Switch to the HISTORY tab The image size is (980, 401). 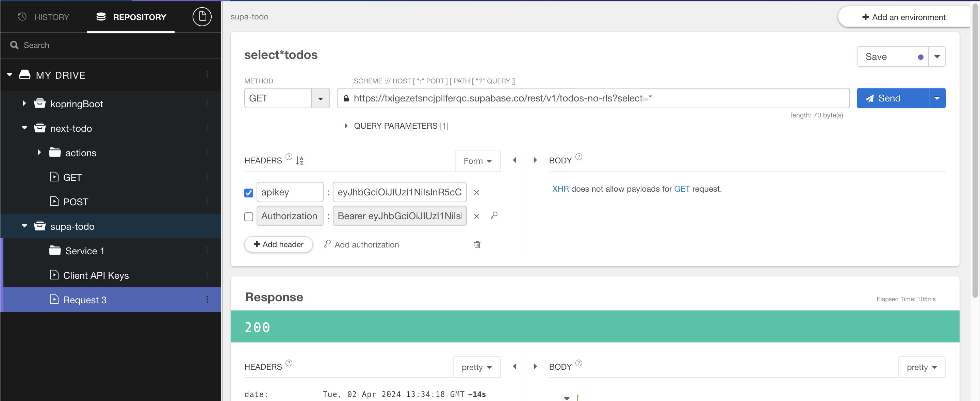click(43, 17)
